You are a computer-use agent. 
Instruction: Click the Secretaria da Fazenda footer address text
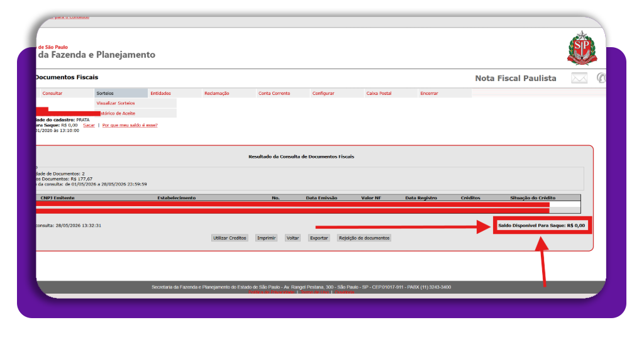click(301, 287)
